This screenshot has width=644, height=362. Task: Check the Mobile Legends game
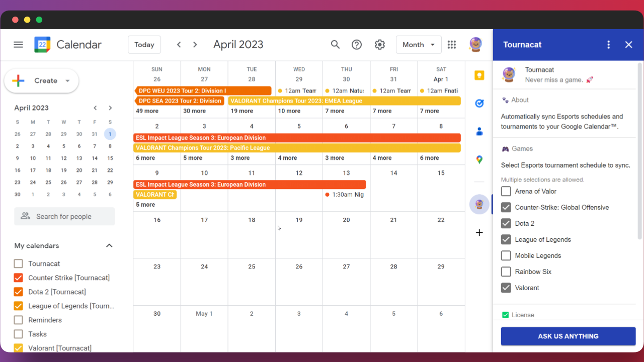506,256
